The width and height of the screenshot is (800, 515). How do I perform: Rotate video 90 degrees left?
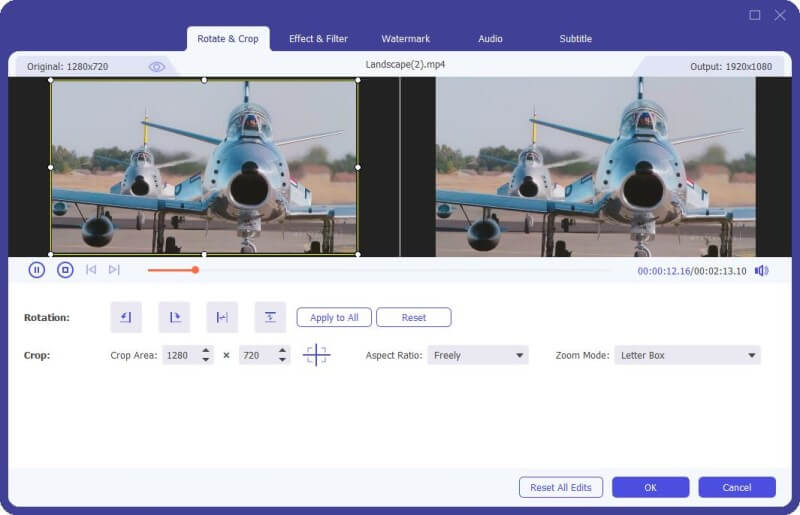tap(126, 317)
